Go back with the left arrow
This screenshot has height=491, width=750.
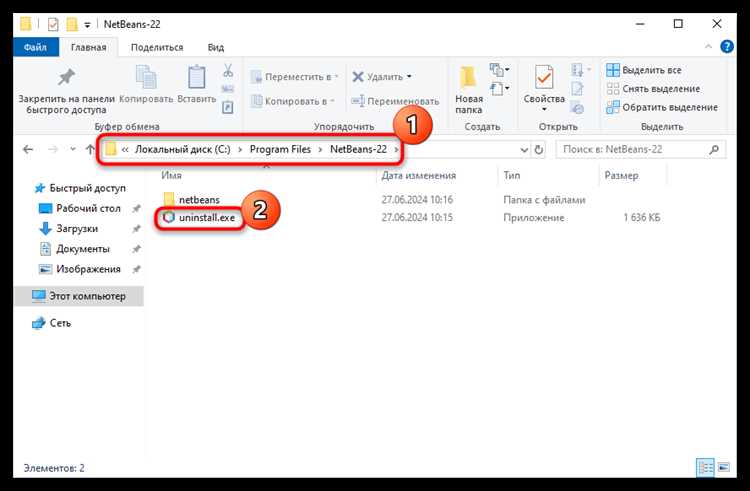point(28,150)
